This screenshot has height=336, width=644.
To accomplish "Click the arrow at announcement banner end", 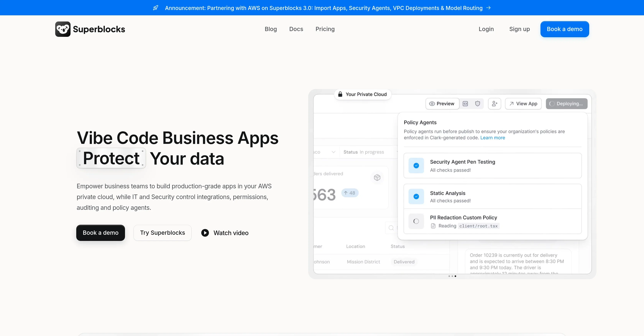I will [488, 8].
